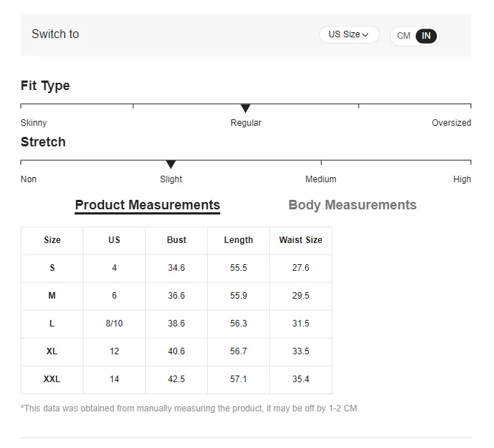494x448 pixels.
Task: Click the Waist Size column header
Action: coord(300,240)
